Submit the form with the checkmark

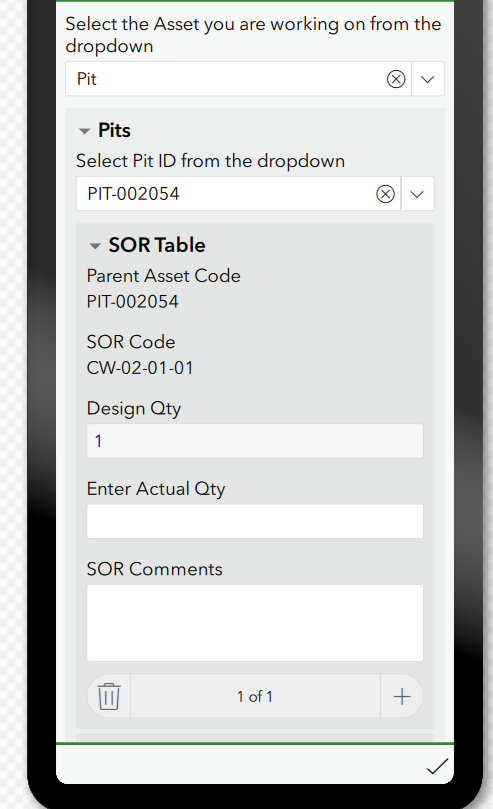tap(437, 766)
